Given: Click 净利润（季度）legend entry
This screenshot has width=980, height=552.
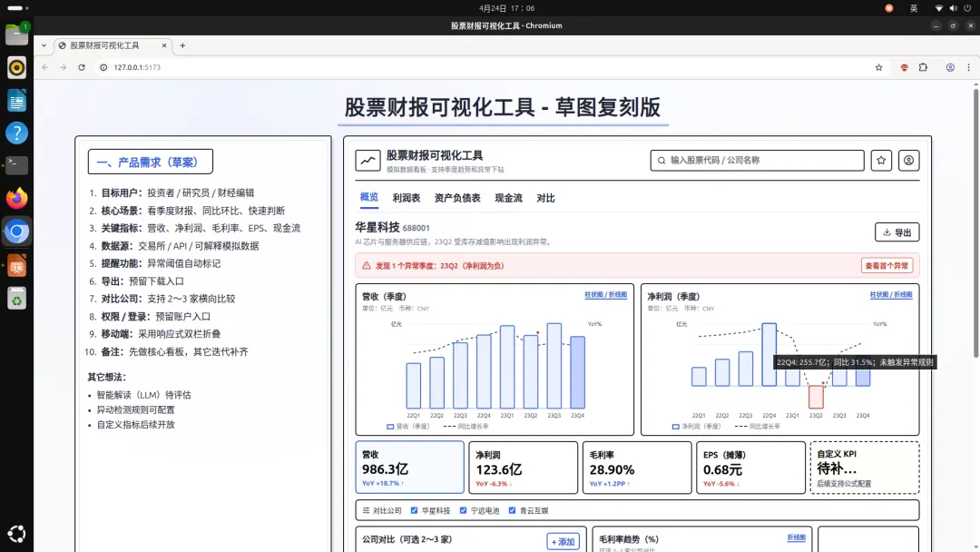Looking at the screenshot, I should click(696, 427).
